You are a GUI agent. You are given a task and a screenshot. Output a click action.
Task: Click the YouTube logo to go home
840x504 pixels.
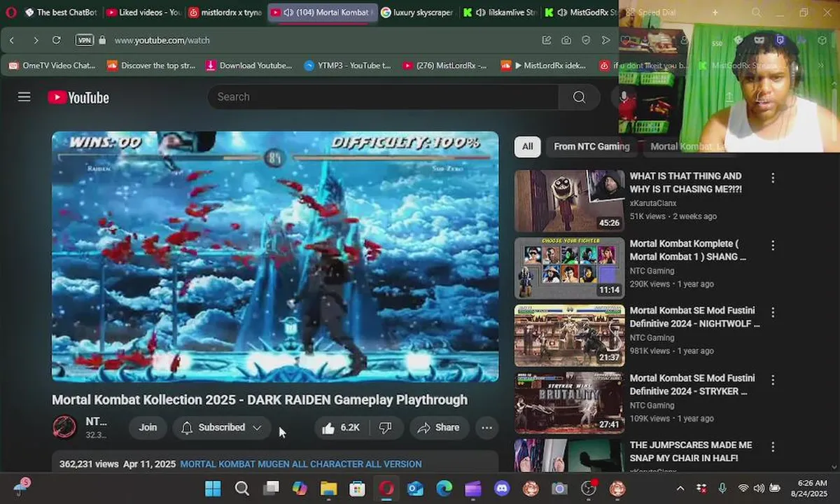pos(78,97)
